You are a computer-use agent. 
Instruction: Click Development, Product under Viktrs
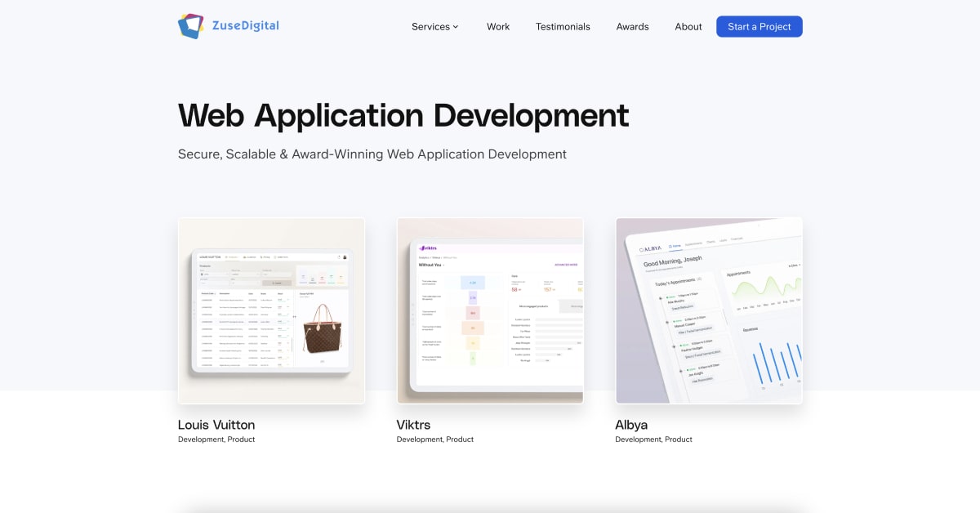point(435,439)
